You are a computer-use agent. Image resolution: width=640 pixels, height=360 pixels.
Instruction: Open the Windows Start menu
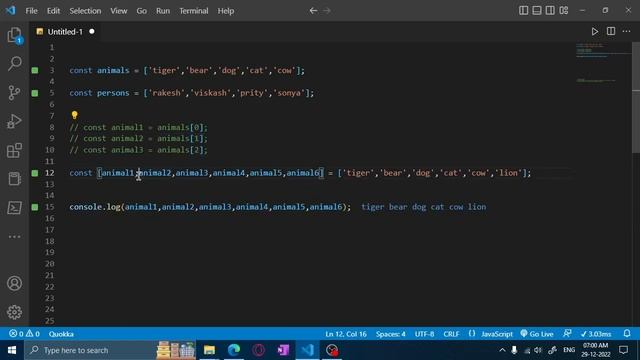click(12, 350)
